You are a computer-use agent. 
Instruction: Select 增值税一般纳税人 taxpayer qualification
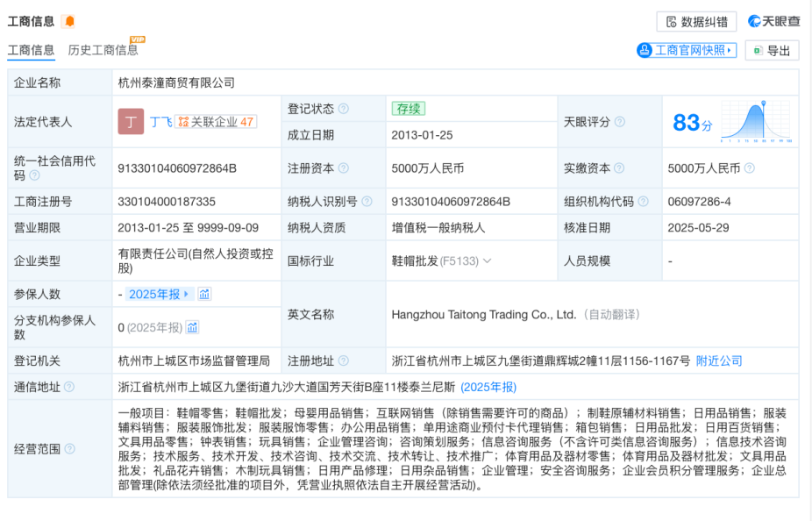[x=438, y=228]
